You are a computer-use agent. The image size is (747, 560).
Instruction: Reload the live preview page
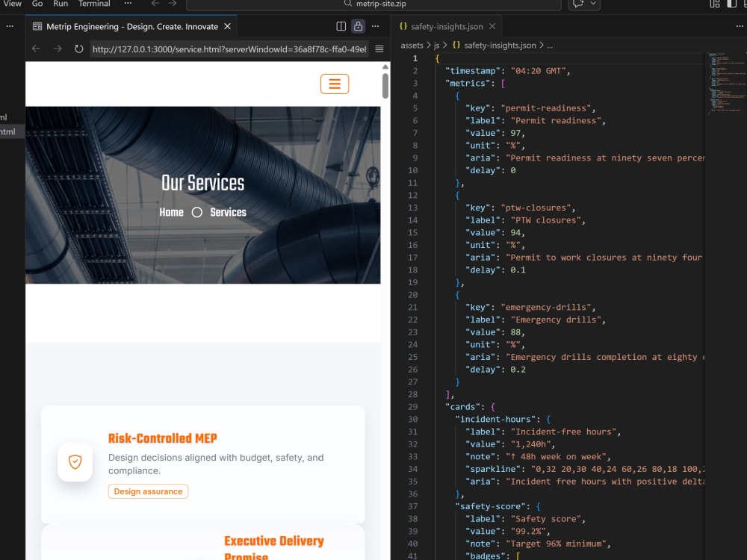pos(78,49)
